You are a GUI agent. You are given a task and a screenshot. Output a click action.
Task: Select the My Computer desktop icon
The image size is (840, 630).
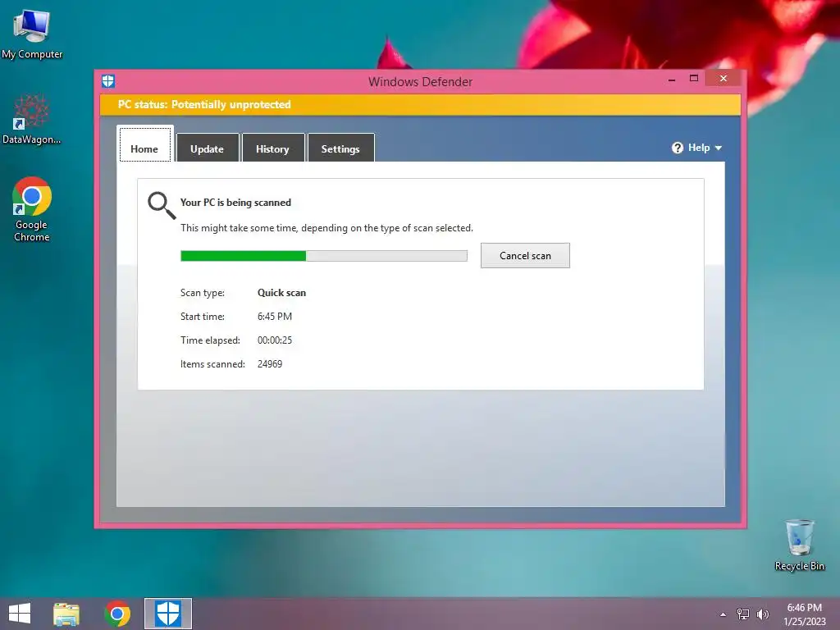point(32,34)
